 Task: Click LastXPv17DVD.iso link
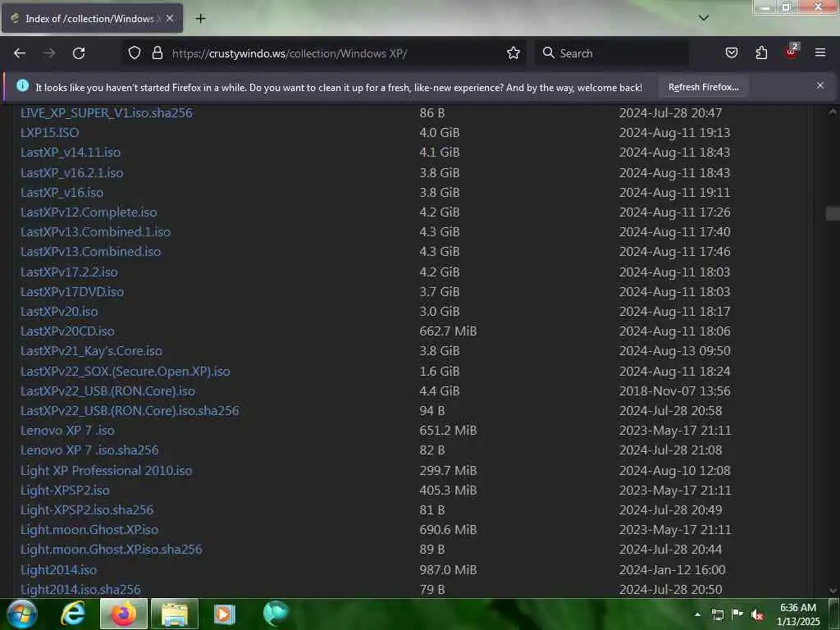pos(72,291)
